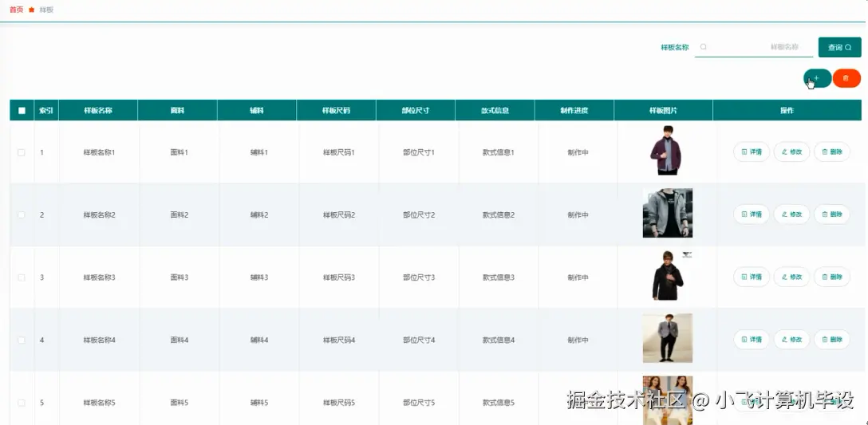Click the 面料 column header
The image size is (868, 425).
click(x=177, y=110)
